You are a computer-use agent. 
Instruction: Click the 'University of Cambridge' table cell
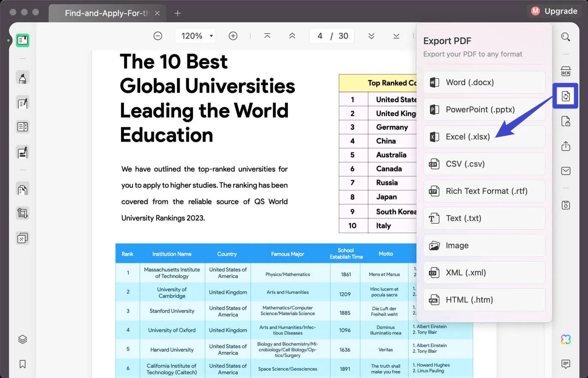click(172, 292)
